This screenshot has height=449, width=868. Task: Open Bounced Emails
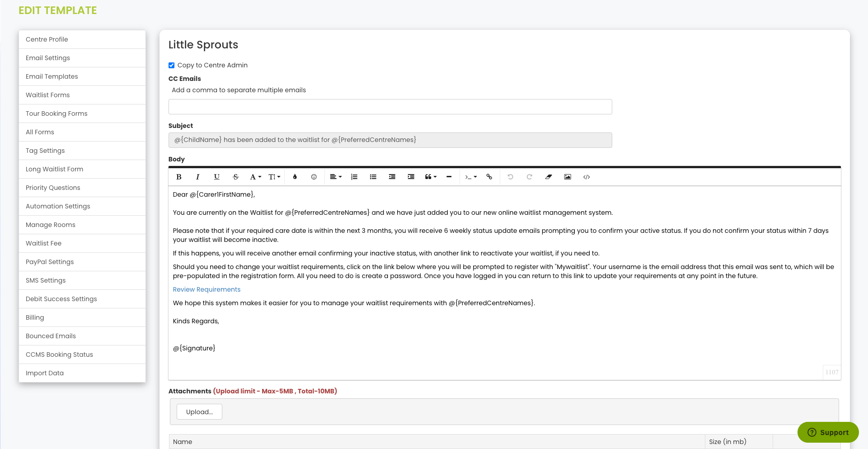coord(82,336)
